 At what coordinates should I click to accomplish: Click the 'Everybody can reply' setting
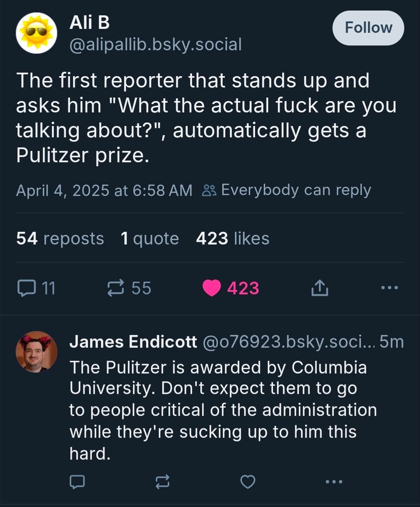tap(287, 190)
